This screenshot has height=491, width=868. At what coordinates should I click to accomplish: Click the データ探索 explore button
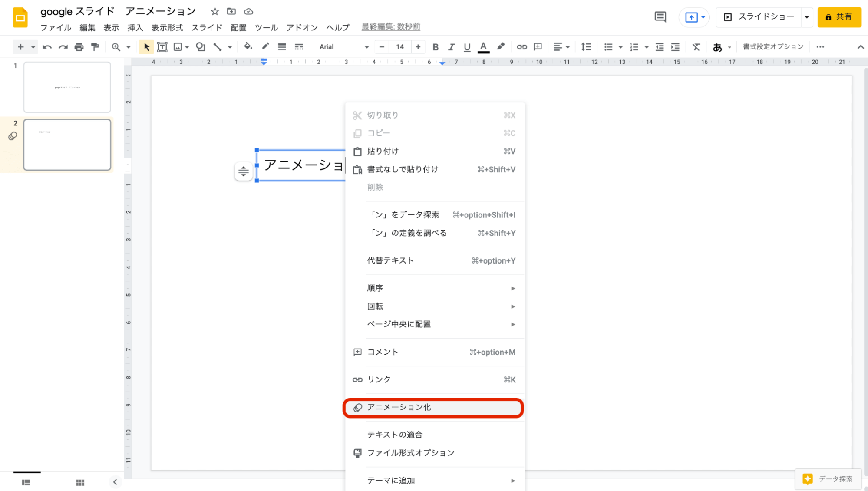[x=828, y=479]
